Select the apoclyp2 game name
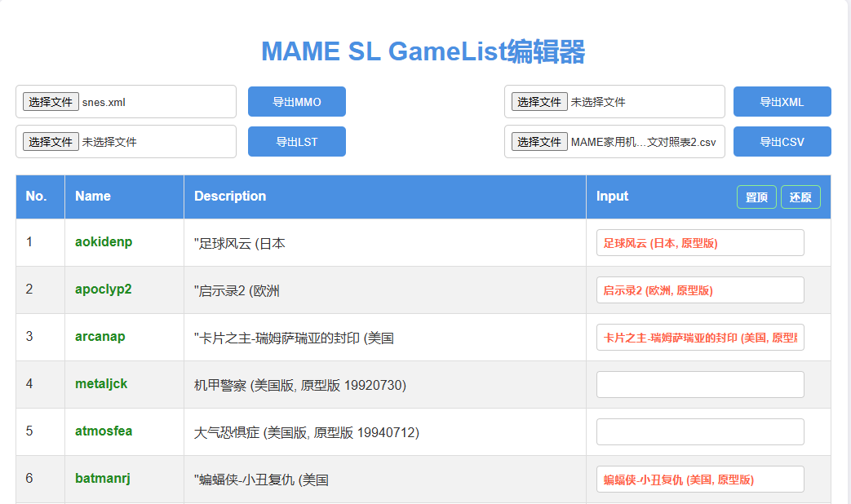 click(101, 290)
